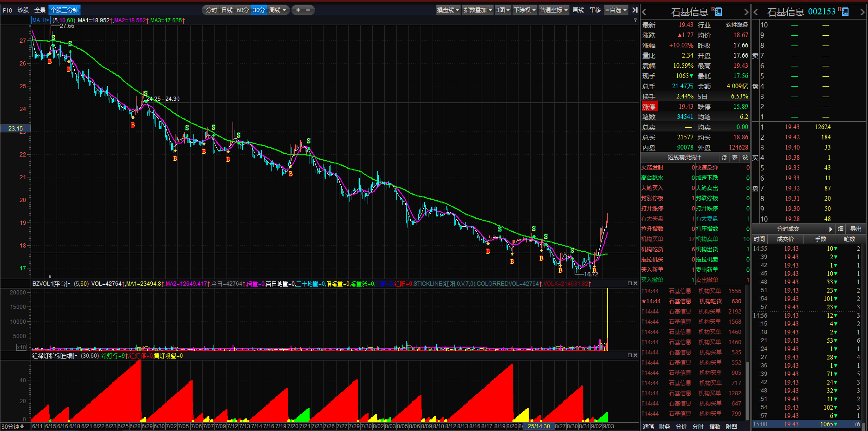Open the 指数叠加 overlay dropdown

coord(478,10)
